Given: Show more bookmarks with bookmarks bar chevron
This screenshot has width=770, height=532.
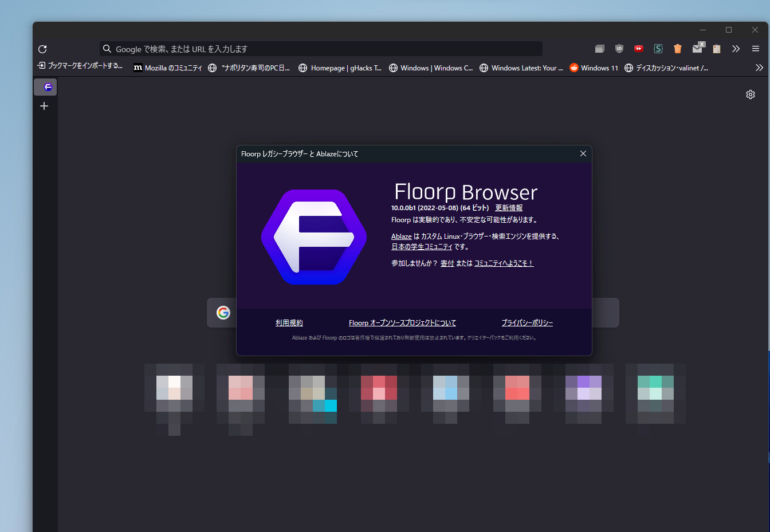Looking at the screenshot, I should [759, 68].
